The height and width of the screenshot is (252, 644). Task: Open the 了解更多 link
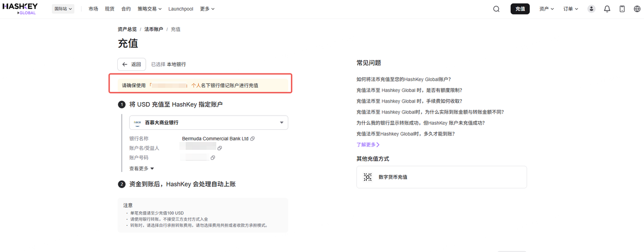click(x=368, y=145)
